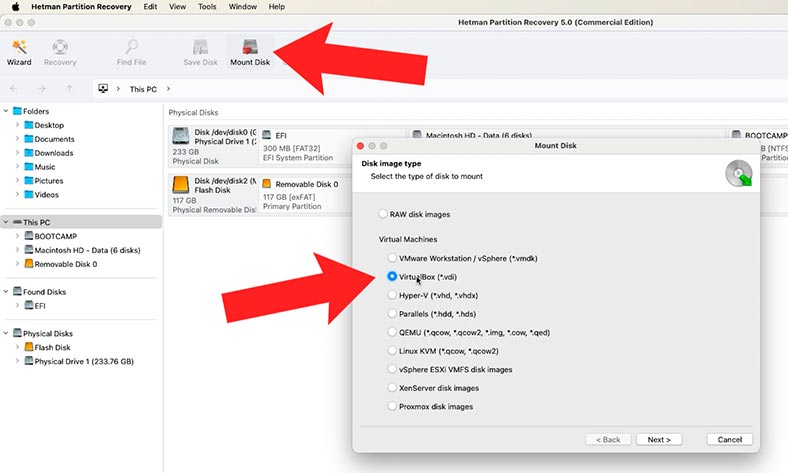This screenshot has height=473, width=788.
Task: Select Removable Disk 0 in the sidebar
Action: pyautogui.click(x=66, y=264)
